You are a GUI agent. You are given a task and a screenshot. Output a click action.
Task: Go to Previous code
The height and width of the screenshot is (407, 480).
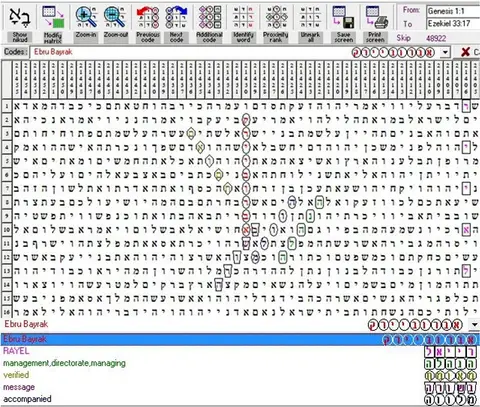point(148,17)
